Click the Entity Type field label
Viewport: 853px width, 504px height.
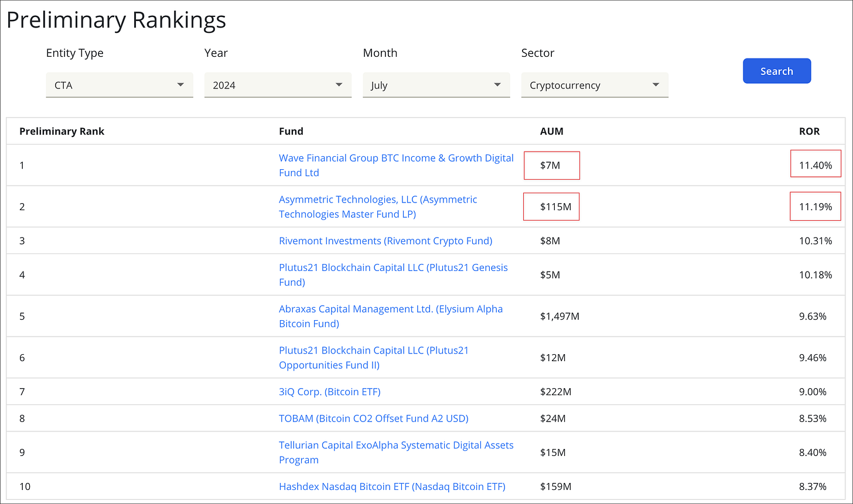[75, 53]
